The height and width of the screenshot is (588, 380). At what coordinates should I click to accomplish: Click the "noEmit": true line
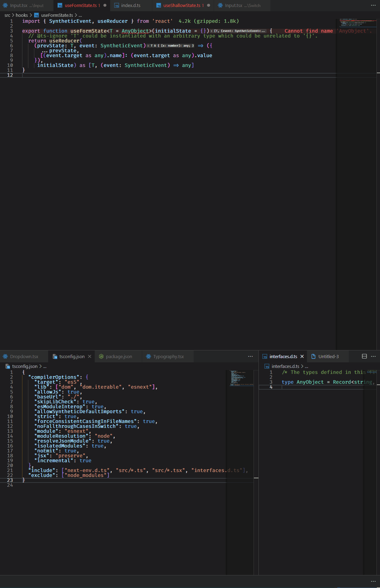click(57, 451)
